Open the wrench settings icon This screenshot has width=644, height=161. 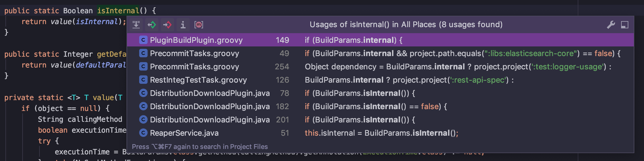[611, 25]
